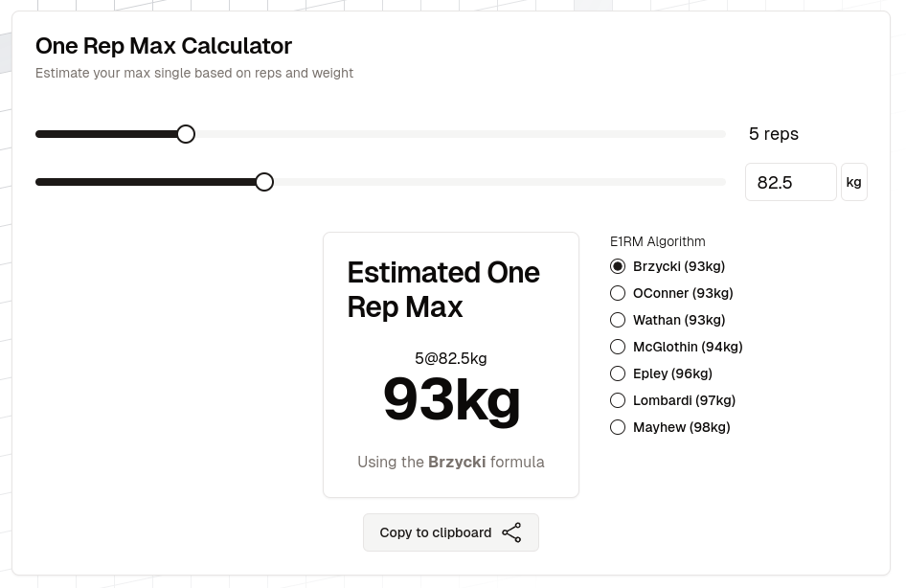Click the E1RM Algorithm label
The image size is (906, 588).
(x=658, y=241)
